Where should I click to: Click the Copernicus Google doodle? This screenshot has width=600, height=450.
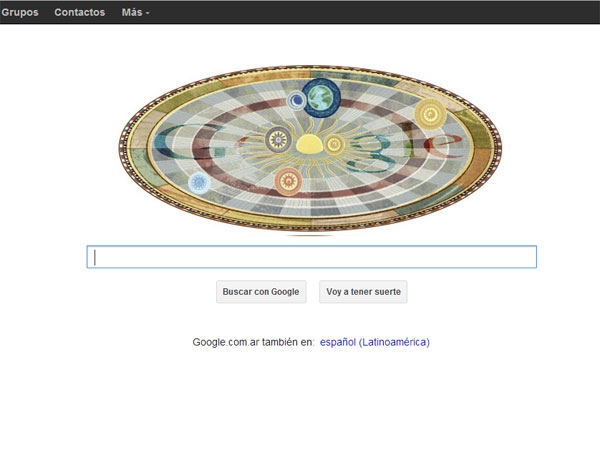310,148
